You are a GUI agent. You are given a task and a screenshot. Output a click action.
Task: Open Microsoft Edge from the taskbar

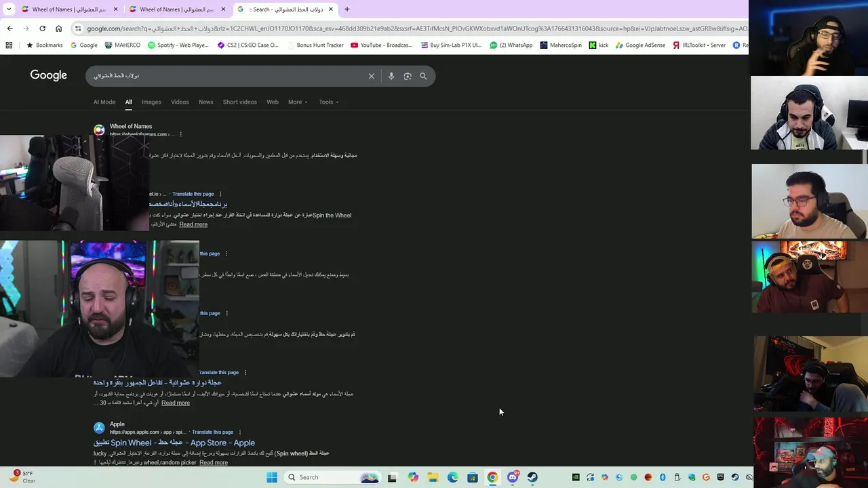pos(452,477)
